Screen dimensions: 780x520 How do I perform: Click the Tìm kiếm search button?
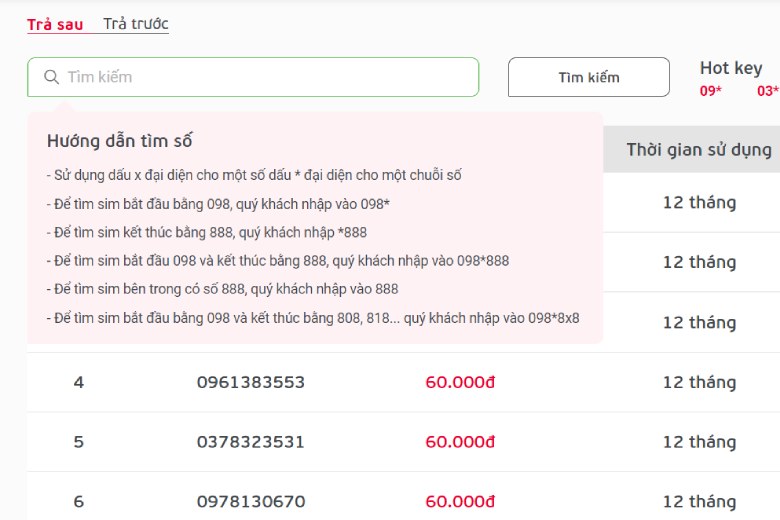coord(588,77)
